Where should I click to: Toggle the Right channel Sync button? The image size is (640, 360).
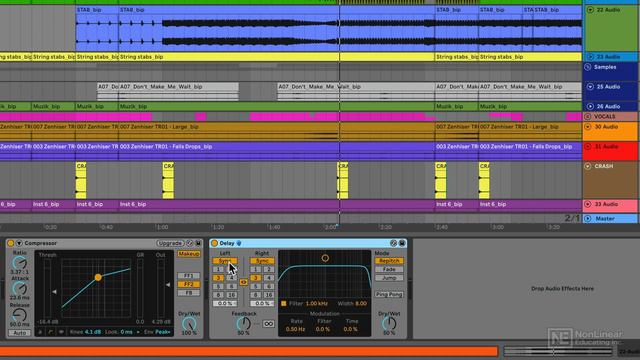262,261
